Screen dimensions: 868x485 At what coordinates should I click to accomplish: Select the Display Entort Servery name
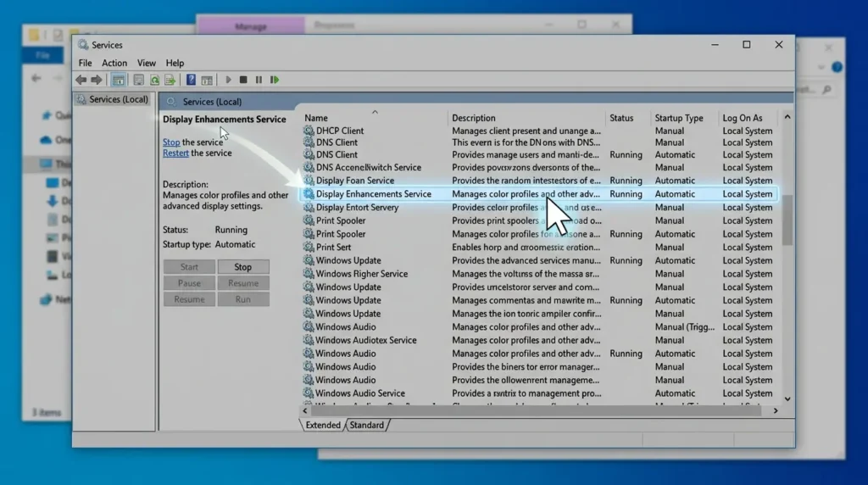pyautogui.click(x=357, y=207)
